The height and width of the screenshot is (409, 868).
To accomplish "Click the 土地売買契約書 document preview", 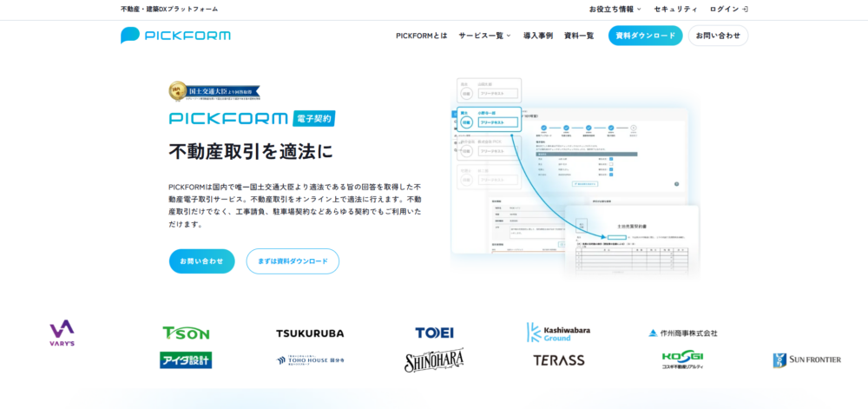I will click(632, 242).
